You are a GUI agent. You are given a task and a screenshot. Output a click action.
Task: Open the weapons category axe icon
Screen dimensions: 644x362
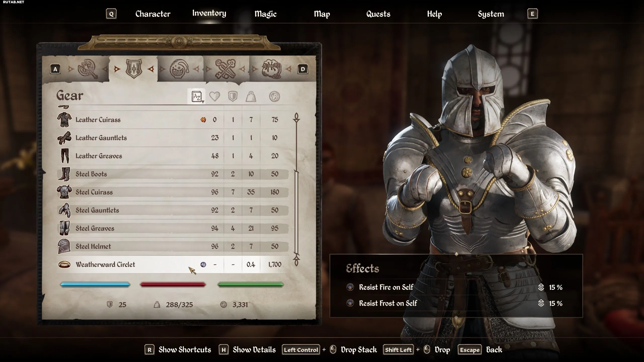pos(88,69)
